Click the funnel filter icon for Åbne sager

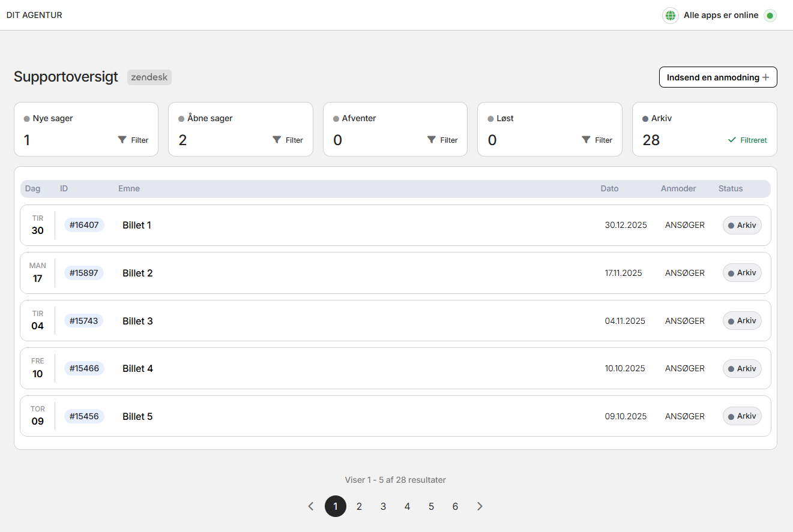tap(277, 140)
